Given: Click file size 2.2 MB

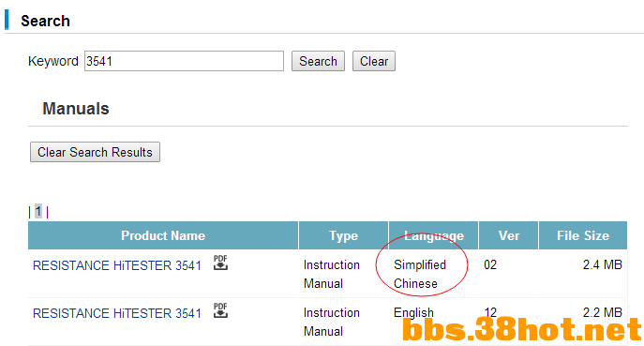Looking at the screenshot, I should [x=603, y=312].
